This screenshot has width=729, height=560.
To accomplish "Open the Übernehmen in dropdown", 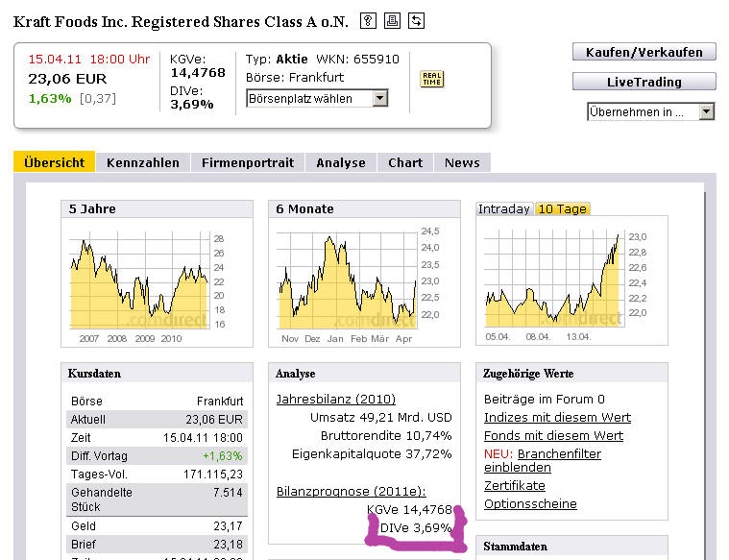I will [650, 111].
